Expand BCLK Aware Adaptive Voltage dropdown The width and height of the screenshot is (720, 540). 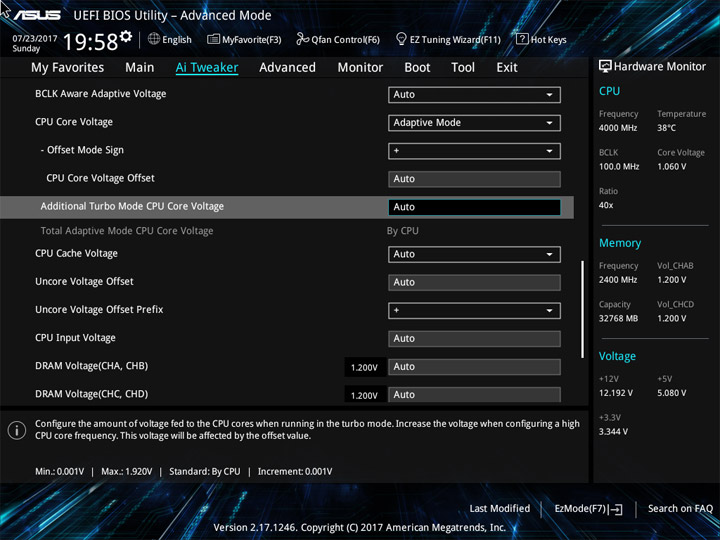474,95
